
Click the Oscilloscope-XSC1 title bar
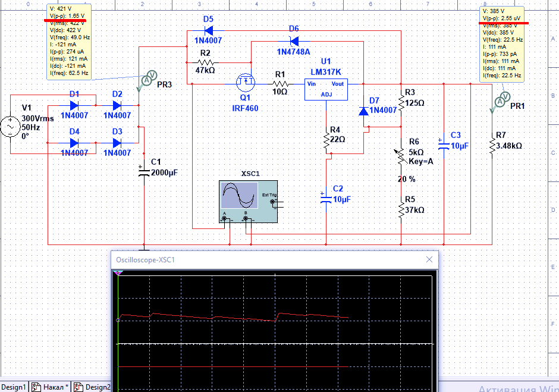[268, 260]
